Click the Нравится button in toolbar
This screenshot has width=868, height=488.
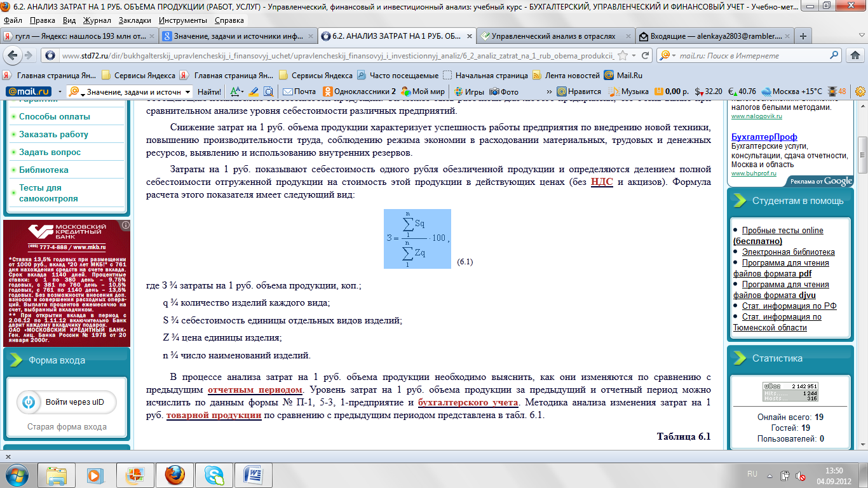coord(579,91)
